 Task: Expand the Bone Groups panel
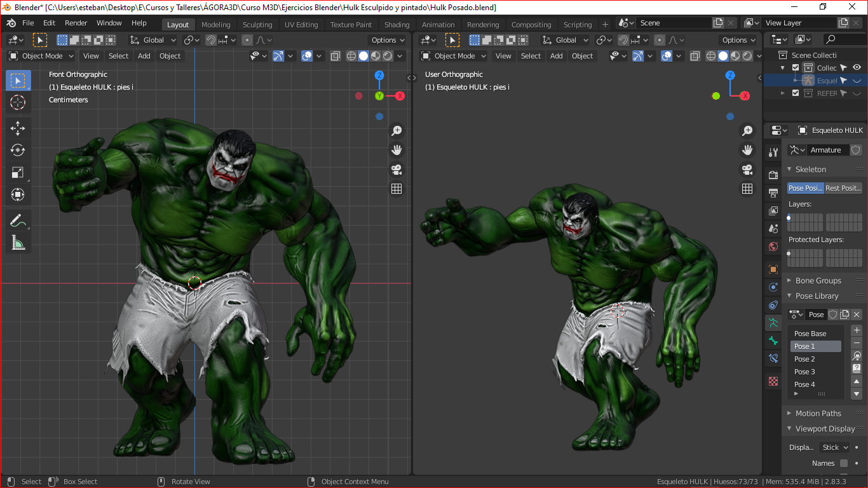[820, 280]
